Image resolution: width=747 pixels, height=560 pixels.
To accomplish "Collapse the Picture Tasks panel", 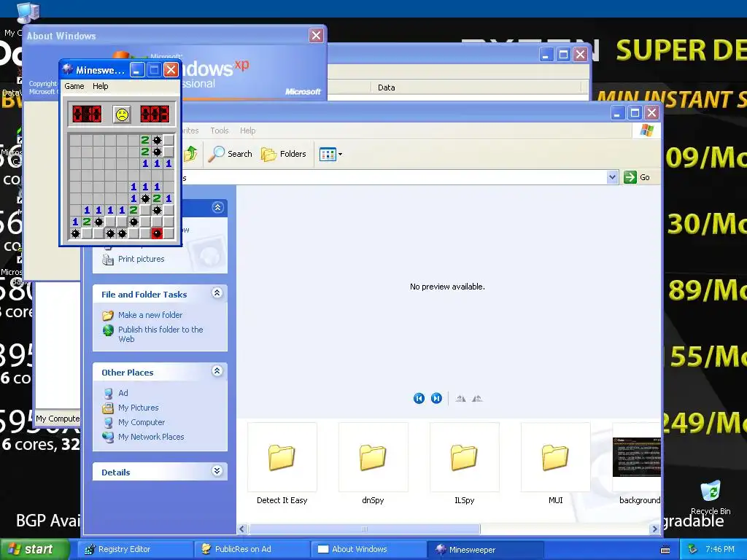I will 217,208.
